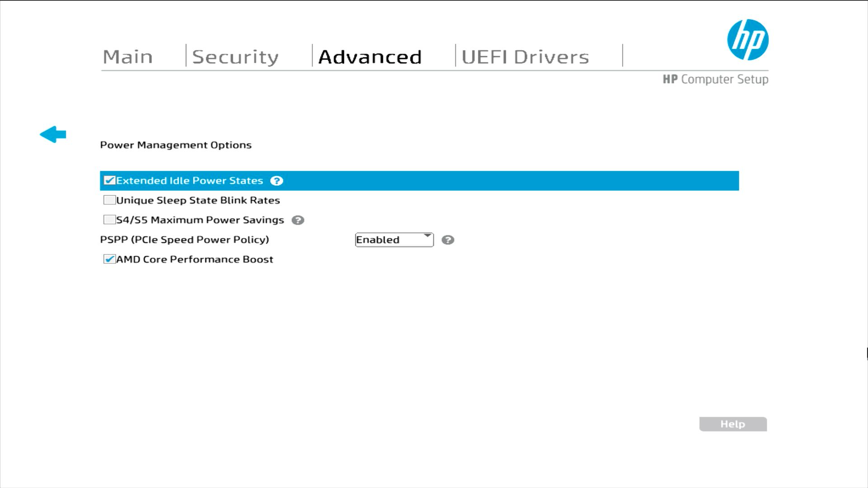
Task: Switch to the Main tab
Action: 128,57
